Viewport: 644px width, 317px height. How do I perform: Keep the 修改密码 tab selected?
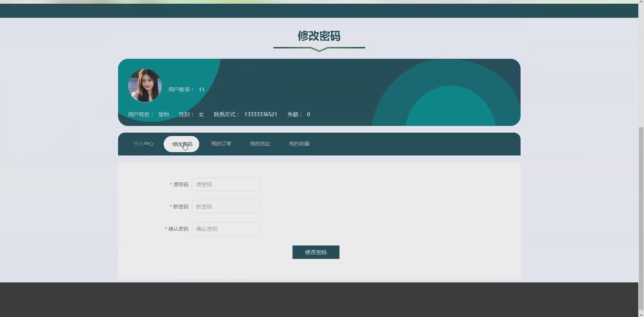[x=181, y=144]
